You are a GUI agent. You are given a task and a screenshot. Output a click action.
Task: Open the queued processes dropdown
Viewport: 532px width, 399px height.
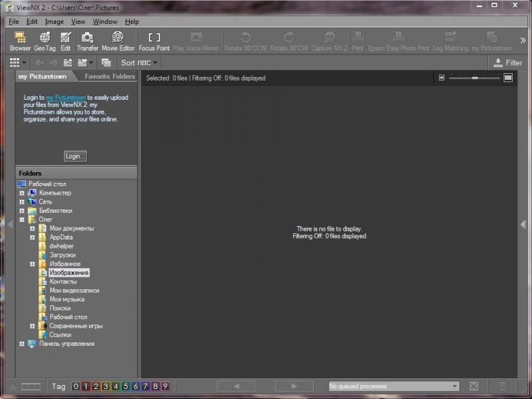[394, 386]
